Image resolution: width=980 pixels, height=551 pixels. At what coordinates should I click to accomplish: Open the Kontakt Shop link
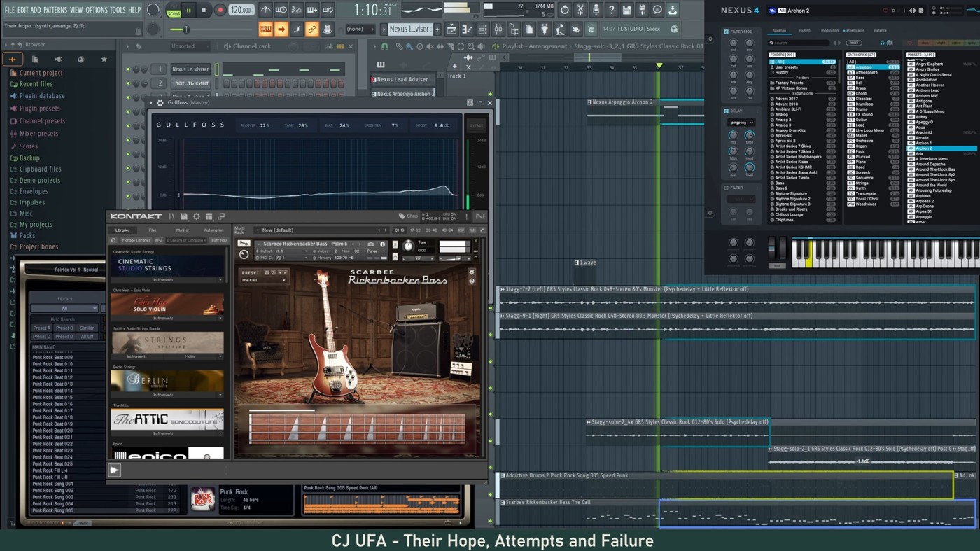point(409,217)
